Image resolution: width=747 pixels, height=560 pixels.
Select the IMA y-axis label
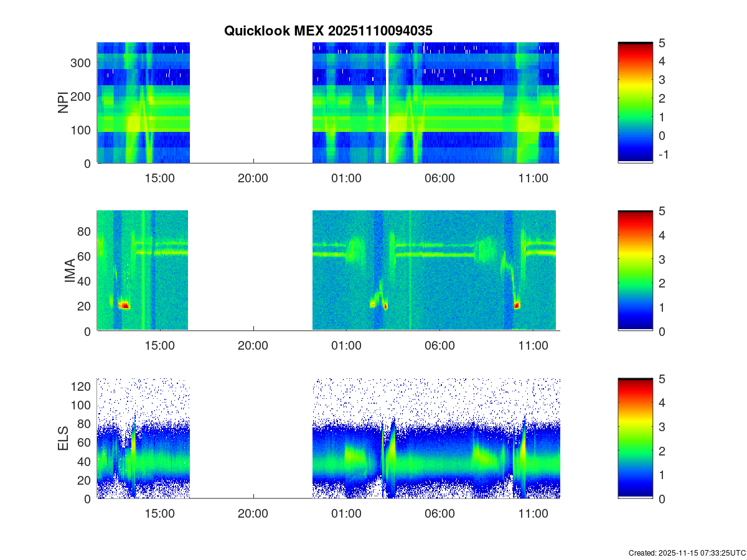70,271
